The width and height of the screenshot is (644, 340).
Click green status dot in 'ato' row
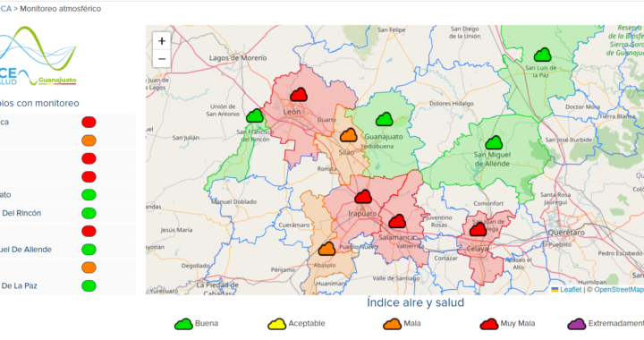click(x=89, y=195)
